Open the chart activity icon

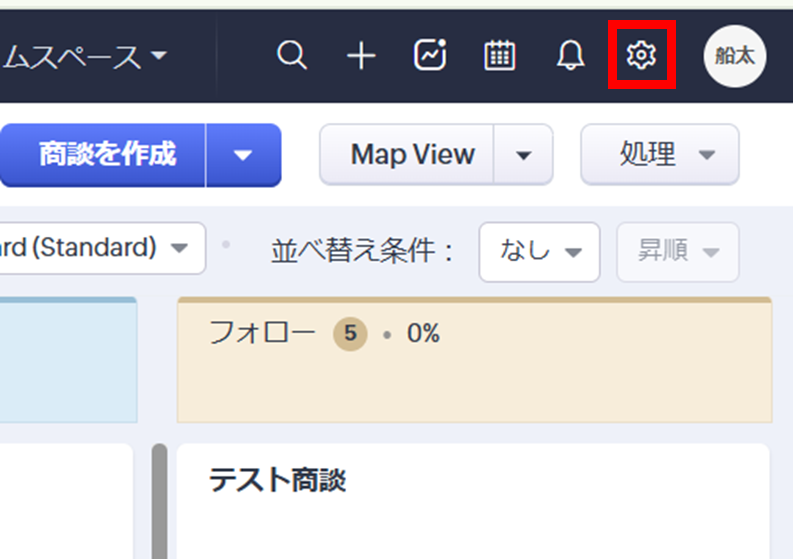430,56
